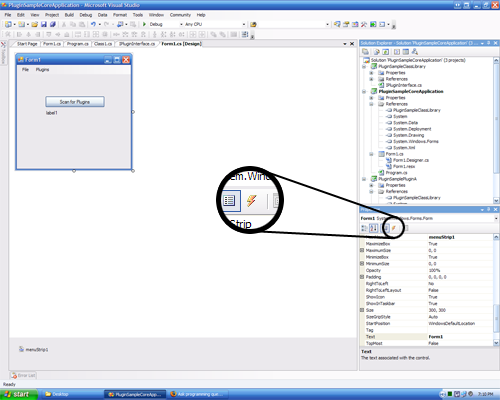Expand the MaximumSize property
Viewport: 500px width, 400px height.
[362, 250]
